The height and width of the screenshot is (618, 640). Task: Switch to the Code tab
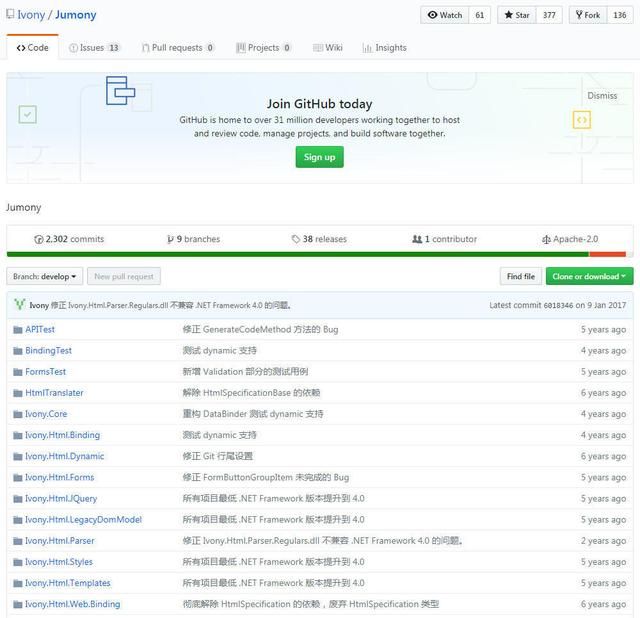coord(33,47)
